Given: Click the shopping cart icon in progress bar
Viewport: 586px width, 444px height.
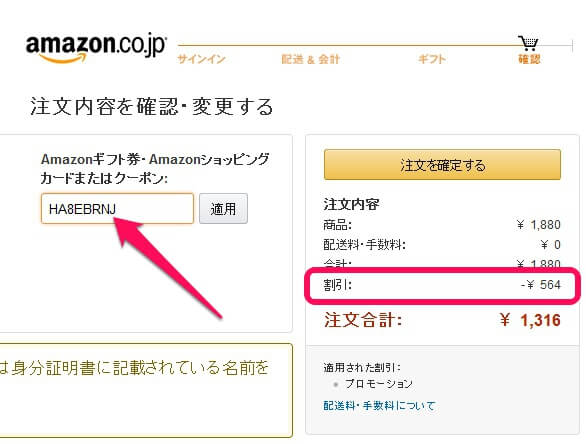Looking at the screenshot, I should coord(528,43).
